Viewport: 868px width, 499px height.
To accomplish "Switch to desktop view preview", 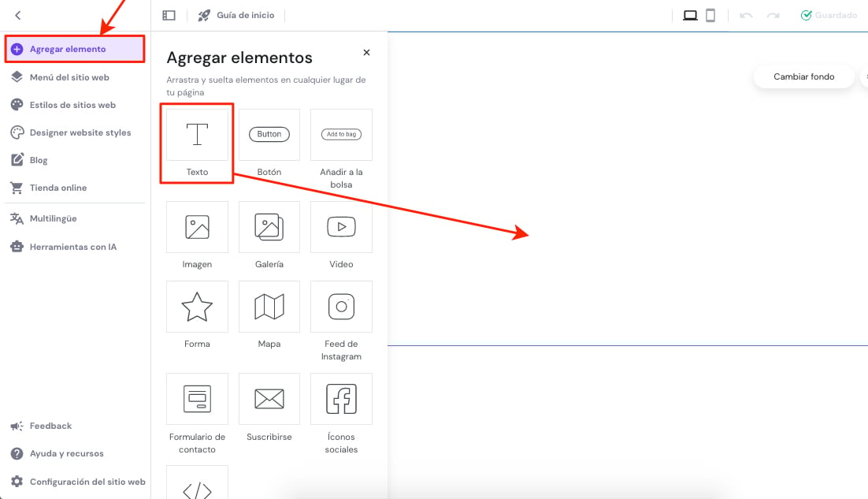I will click(690, 15).
